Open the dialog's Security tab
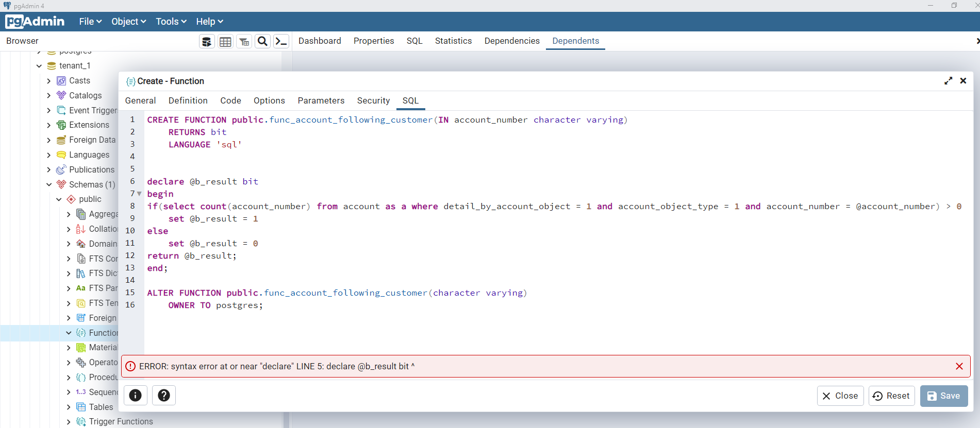Image resolution: width=980 pixels, height=428 pixels. 373,100
